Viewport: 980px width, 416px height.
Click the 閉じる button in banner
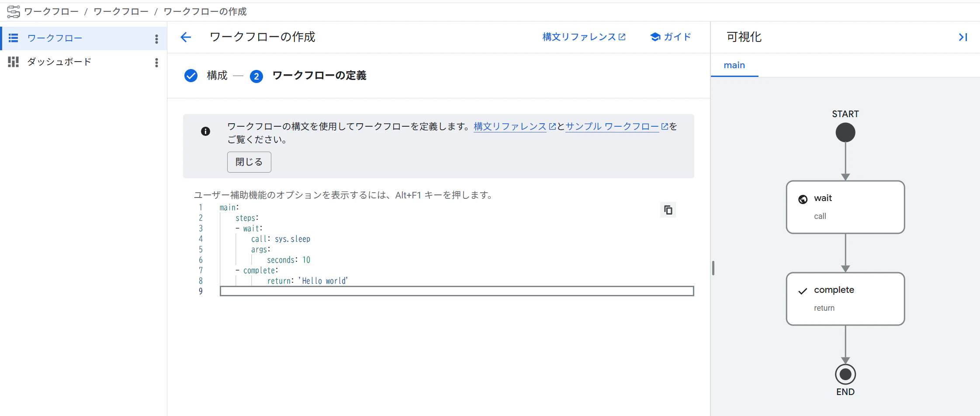click(249, 162)
